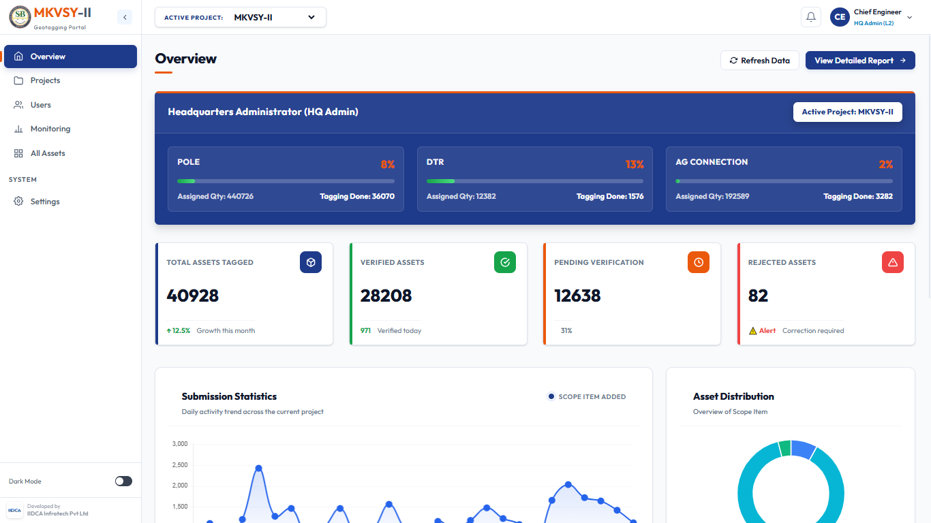The image size is (931, 523).
Task: Click the Users people icon
Action: pyautogui.click(x=18, y=104)
